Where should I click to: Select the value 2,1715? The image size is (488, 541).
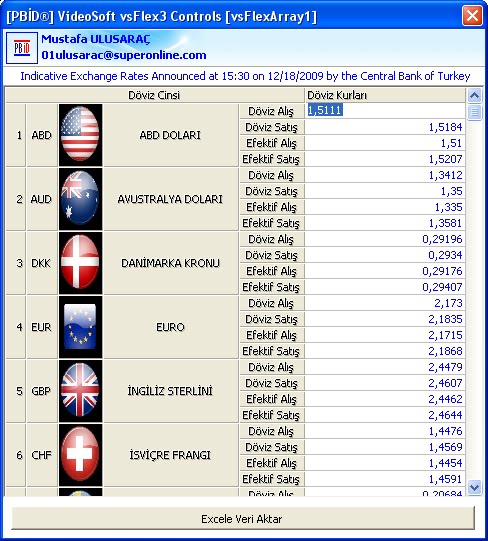pos(385,335)
